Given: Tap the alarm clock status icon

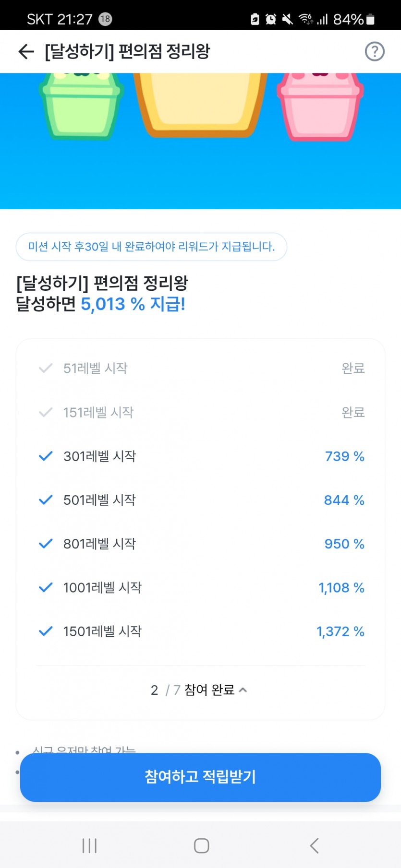Looking at the screenshot, I should tap(271, 19).
